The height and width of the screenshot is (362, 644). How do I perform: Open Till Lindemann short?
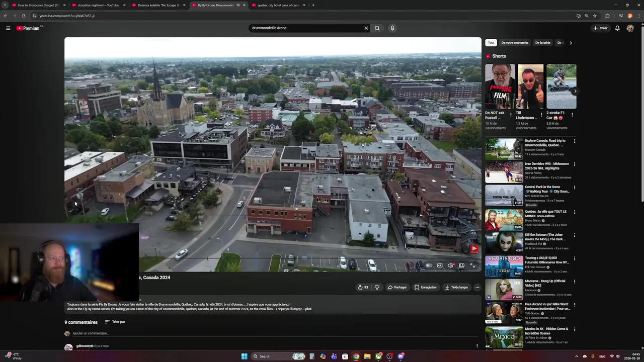click(x=531, y=86)
